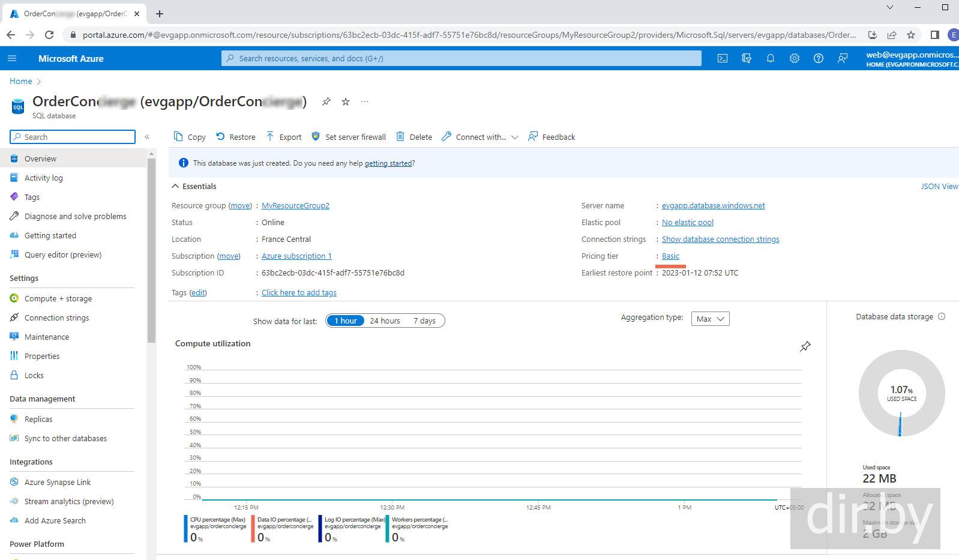This screenshot has height=560, width=959.
Task: Open the portal hamburger menu
Action: click(x=12, y=58)
